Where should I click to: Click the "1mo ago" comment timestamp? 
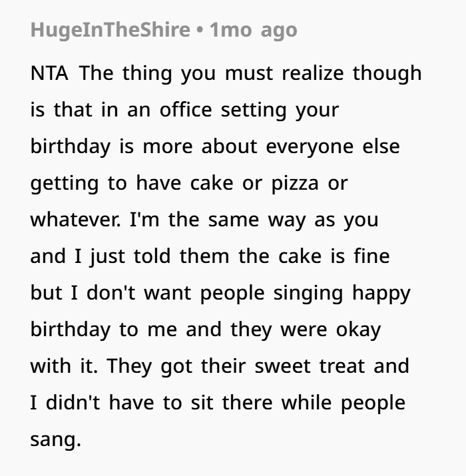(253, 31)
